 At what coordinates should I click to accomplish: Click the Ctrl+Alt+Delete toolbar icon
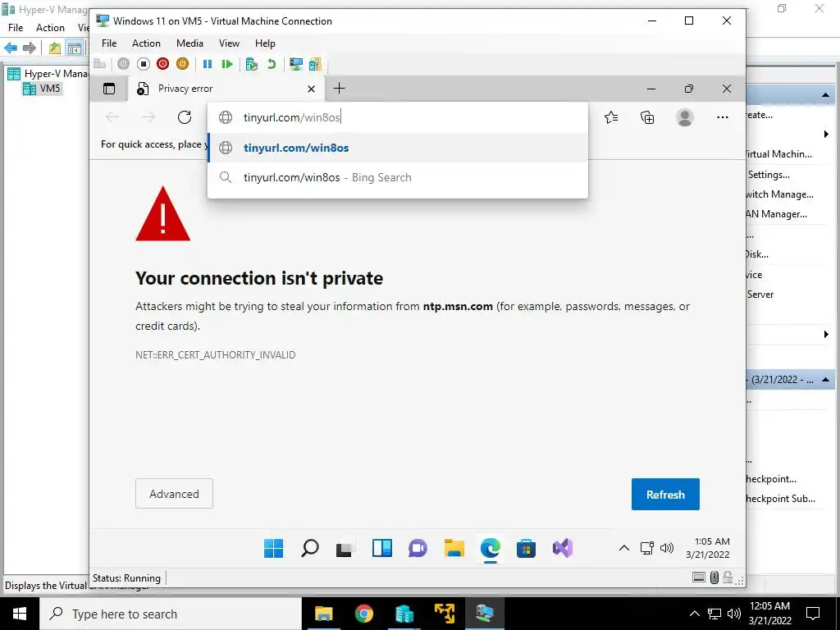click(x=99, y=64)
